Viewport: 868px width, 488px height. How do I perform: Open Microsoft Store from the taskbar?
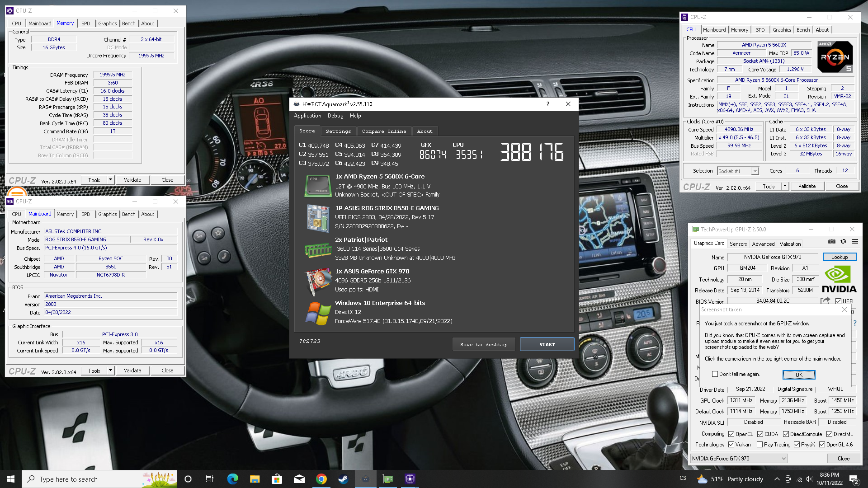277,479
